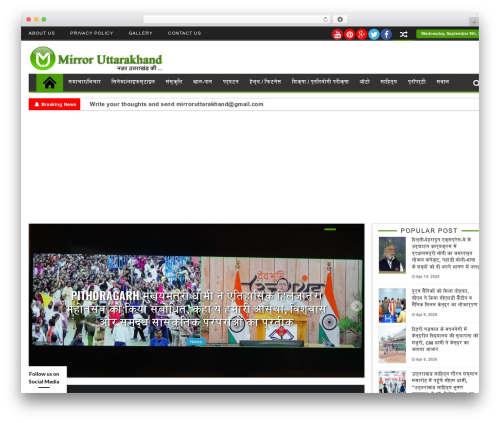Open a new browser tab with plus
Viewport: 500px width, 423px height.
(474, 22)
